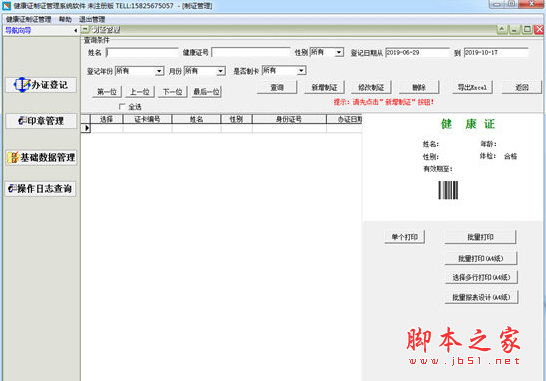The width and height of the screenshot is (546, 381).
Task: Expand the 是否制卡 dropdown
Action: 301,70
